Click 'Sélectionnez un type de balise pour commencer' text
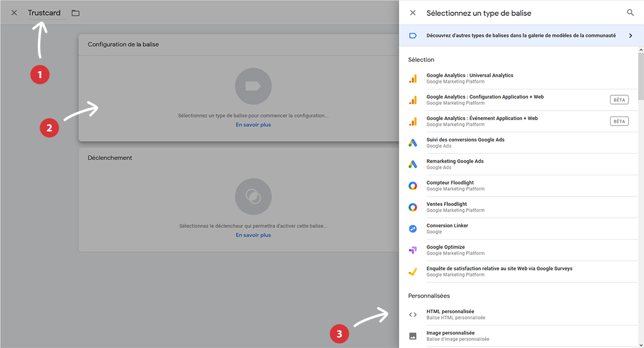This screenshot has width=644, height=348. coord(253,116)
